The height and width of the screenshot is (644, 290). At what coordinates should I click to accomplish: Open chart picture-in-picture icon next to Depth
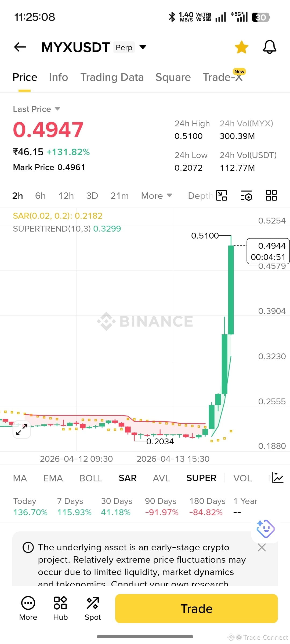click(222, 195)
